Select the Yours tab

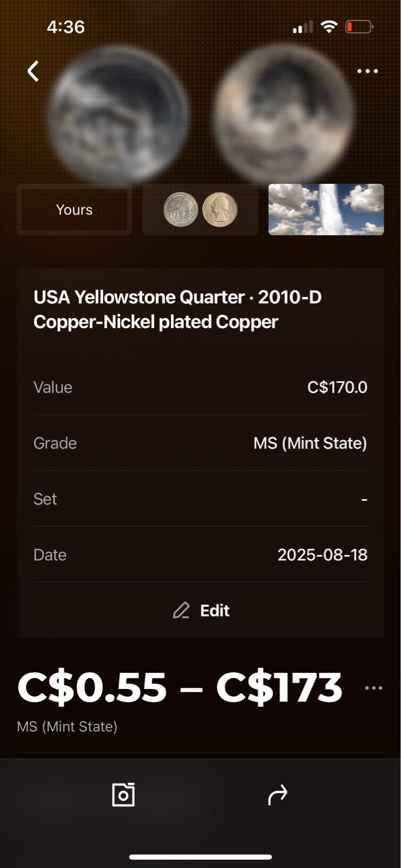point(74,210)
